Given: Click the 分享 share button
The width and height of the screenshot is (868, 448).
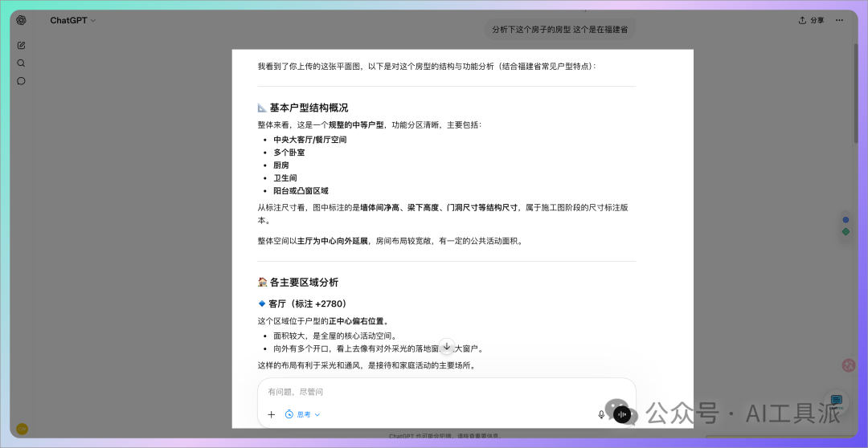Looking at the screenshot, I should [811, 20].
